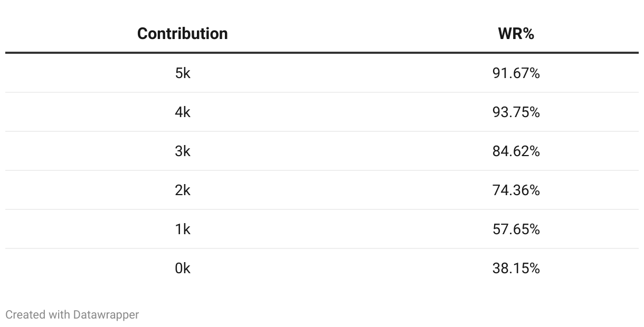Viewport: 644px width, 327px height.
Task: Click the thick divider under the header
Action: click(x=322, y=53)
